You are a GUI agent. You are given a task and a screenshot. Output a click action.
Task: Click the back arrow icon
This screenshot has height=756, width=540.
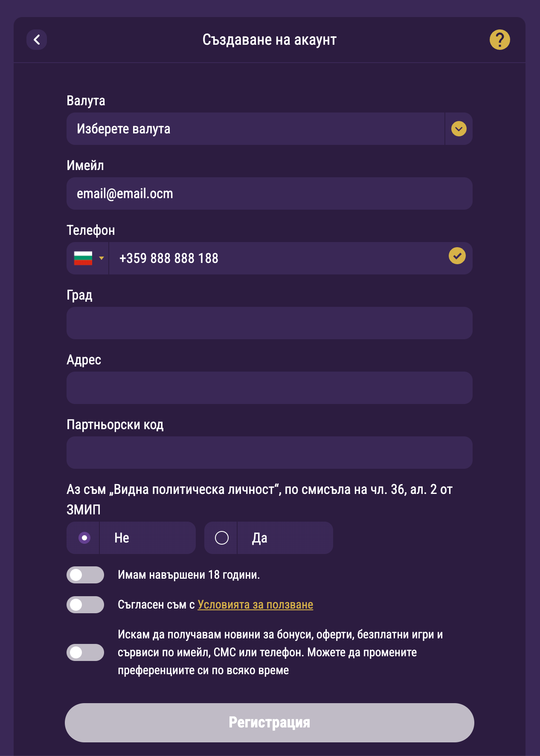tap(37, 40)
